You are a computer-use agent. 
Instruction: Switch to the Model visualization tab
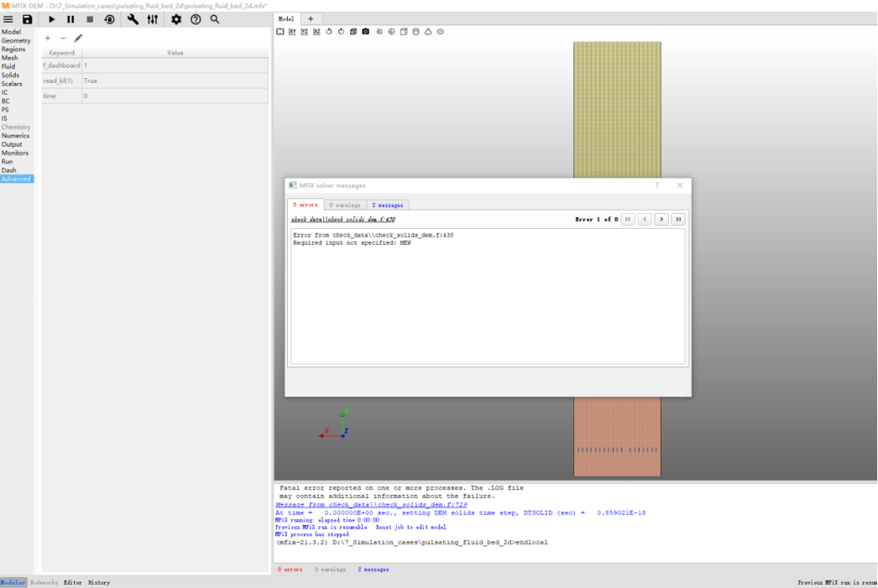coord(286,18)
